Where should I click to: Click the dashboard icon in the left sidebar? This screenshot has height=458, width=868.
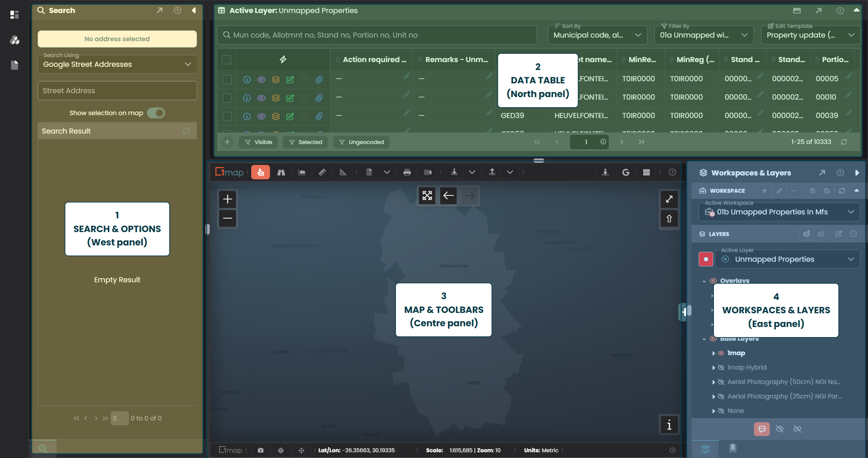[14, 14]
